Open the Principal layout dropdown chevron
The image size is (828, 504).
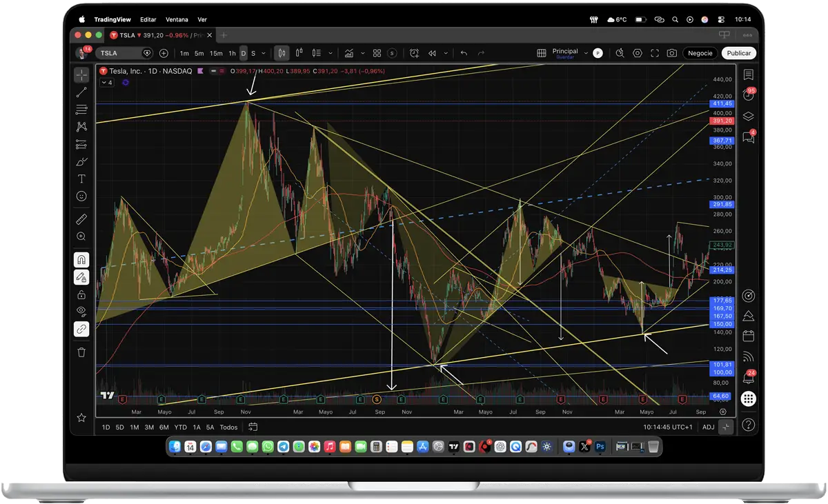coord(586,53)
